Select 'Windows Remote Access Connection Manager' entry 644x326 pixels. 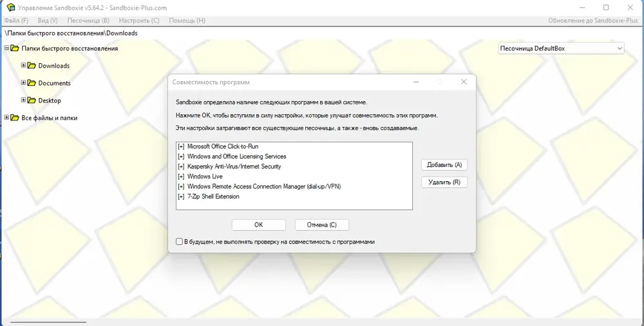tap(294, 187)
